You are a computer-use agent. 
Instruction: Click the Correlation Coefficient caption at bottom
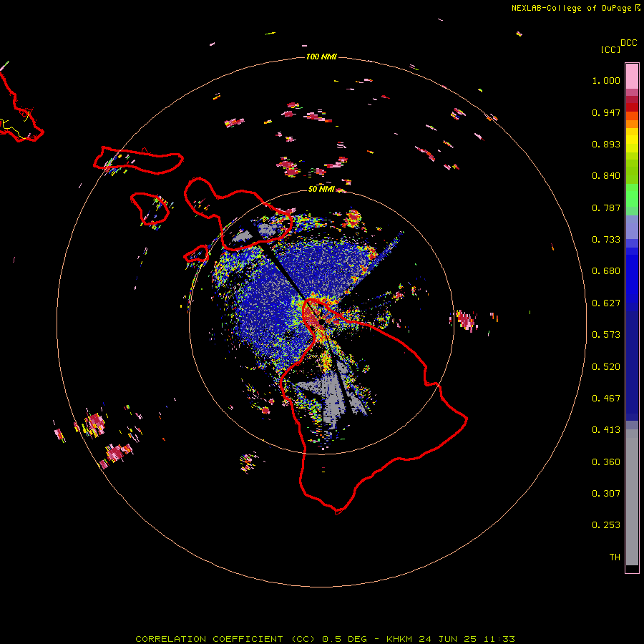[x=325, y=639]
